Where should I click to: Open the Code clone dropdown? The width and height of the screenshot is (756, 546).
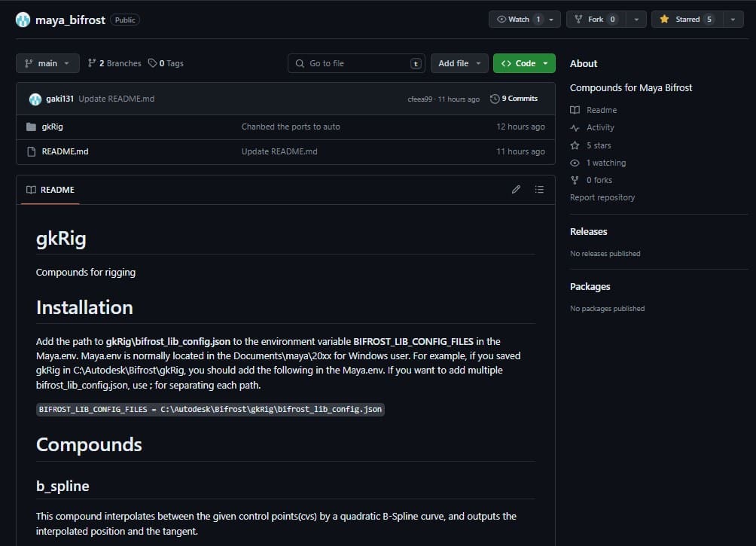coord(524,63)
